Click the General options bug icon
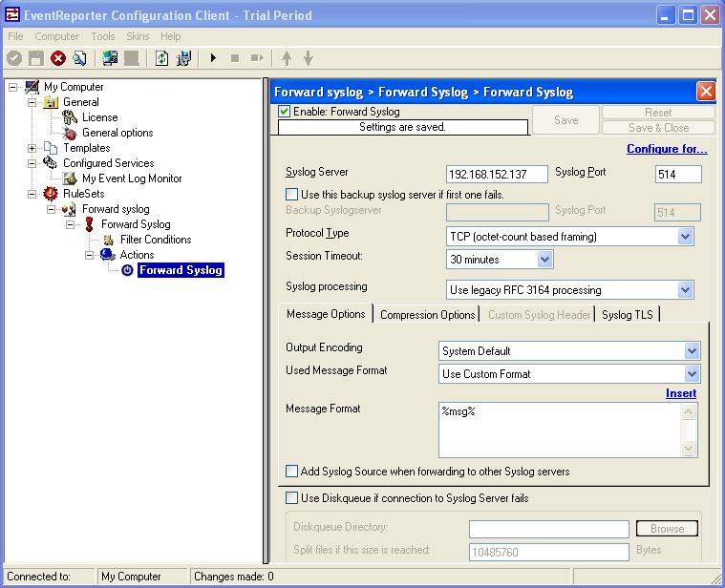Viewport: 725px width, 588px height. pyautogui.click(x=70, y=133)
